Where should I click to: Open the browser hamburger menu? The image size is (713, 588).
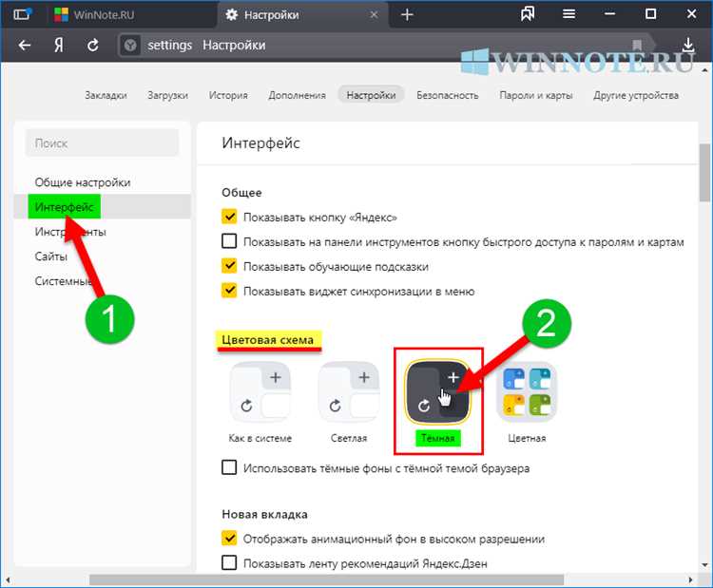[568, 14]
